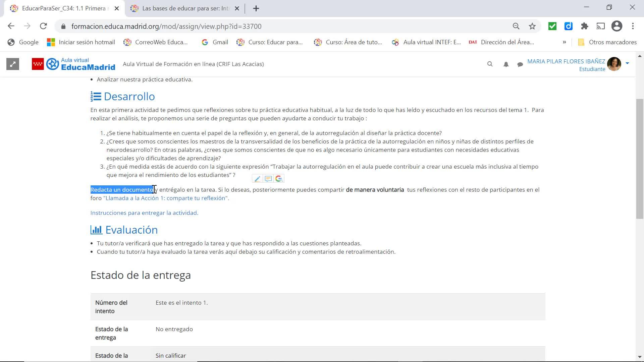Open Llamada a la Acción 1 forum link
Screen dimensions: 644x362
tap(166, 198)
